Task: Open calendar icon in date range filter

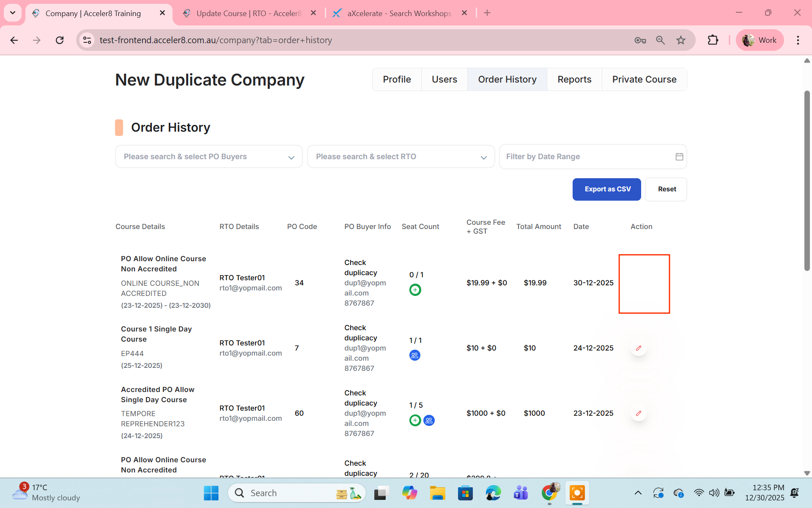Action: [x=679, y=157]
